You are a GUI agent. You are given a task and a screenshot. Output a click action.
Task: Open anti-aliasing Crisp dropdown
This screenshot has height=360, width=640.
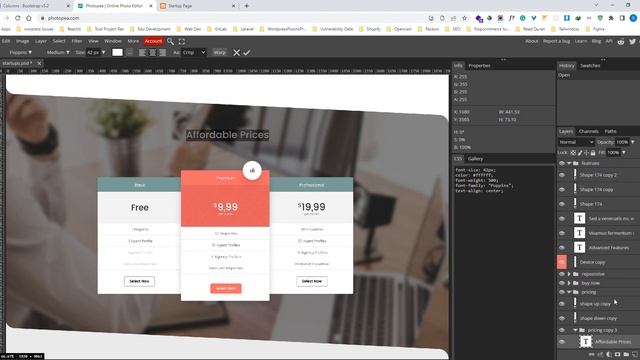click(x=193, y=53)
